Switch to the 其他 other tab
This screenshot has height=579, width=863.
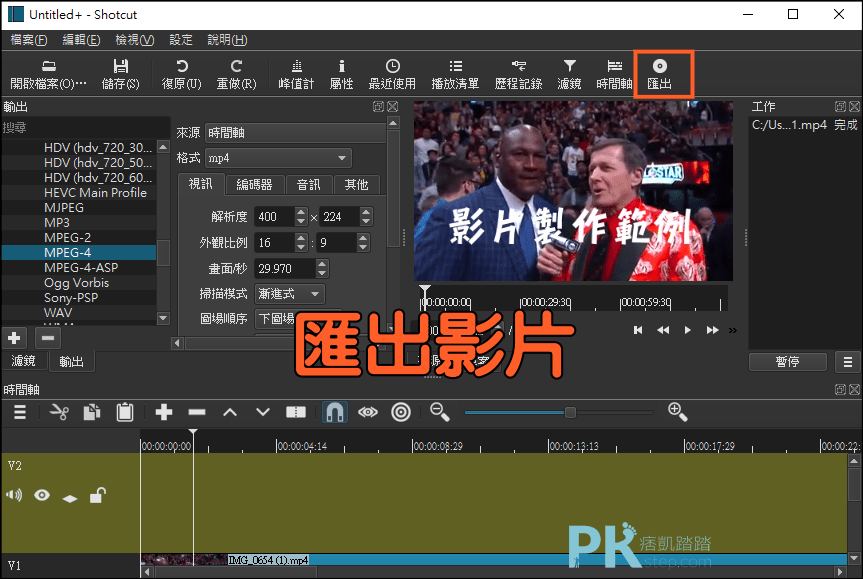pos(356,185)
